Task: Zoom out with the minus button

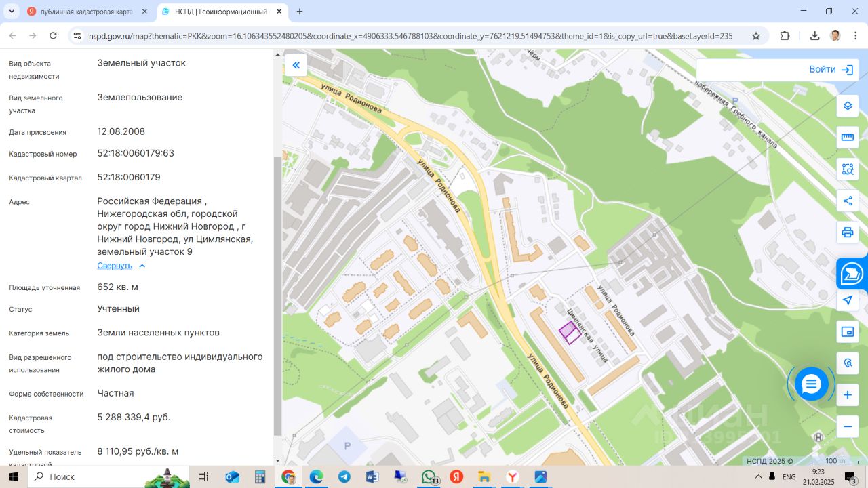Action: [847, 427]
